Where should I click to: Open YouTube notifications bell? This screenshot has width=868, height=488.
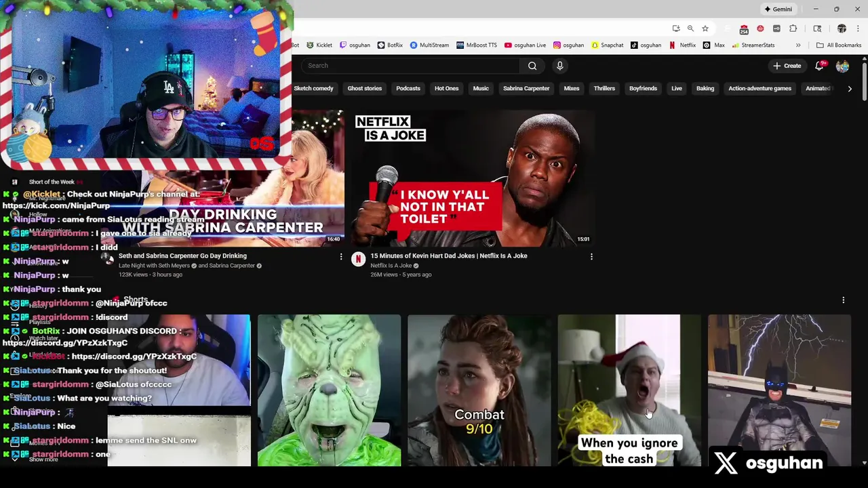tap(819, 66)
